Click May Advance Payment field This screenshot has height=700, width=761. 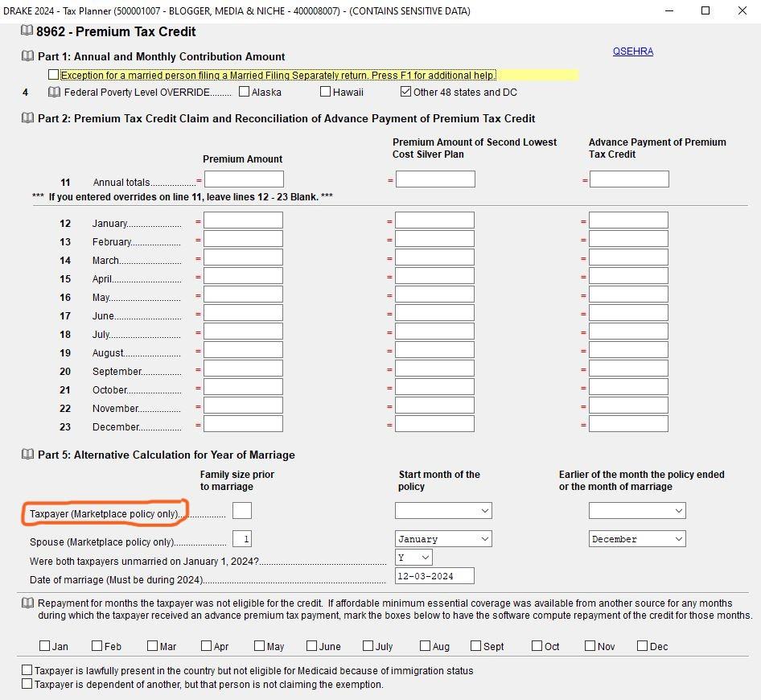pos(628,294)
